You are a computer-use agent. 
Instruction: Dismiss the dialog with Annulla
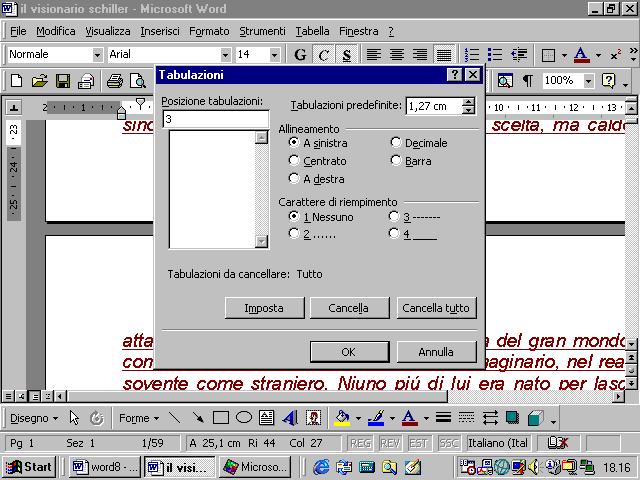(436, 352)
